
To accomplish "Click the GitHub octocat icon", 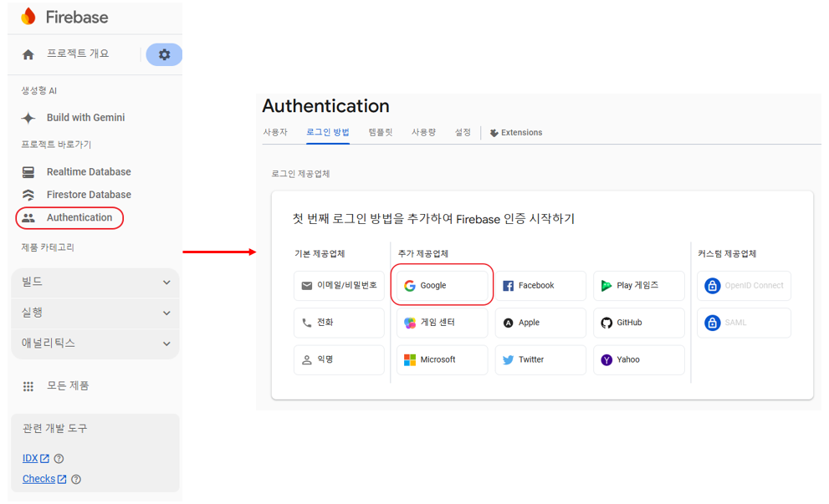I will (606, 323).
